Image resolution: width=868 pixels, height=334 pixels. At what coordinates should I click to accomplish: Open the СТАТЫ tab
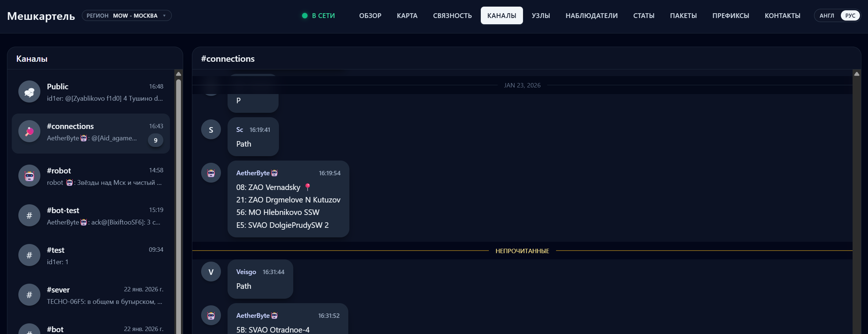644,16
